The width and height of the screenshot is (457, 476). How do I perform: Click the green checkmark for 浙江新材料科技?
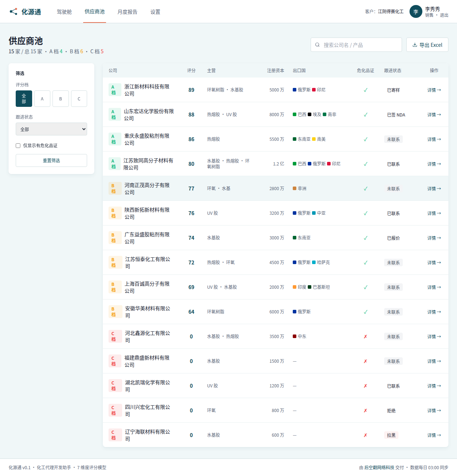click(x=366, y=90)
